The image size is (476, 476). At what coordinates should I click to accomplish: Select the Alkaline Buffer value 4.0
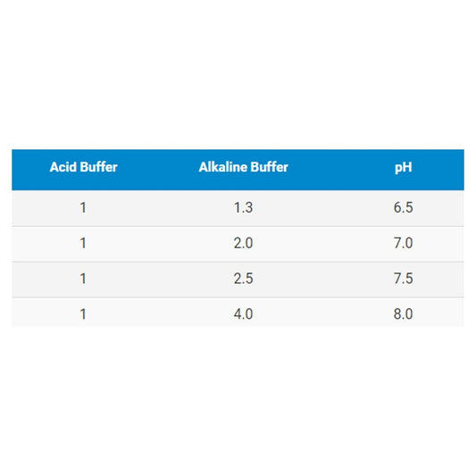coord(243,313)
